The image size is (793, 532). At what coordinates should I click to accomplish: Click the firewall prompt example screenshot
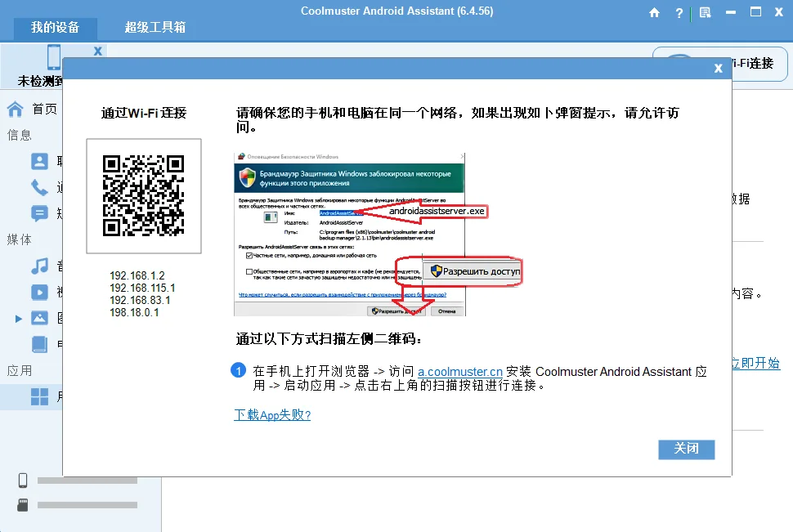point(349,235)
